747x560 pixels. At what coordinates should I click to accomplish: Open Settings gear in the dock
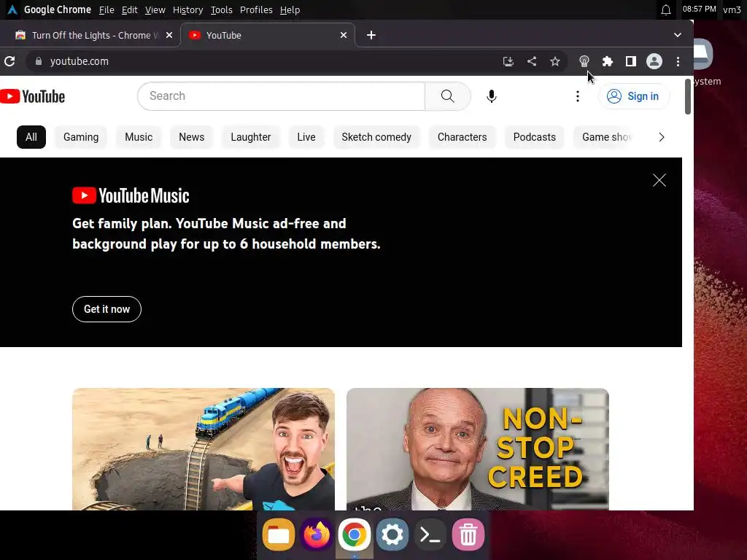tap(392, 534)
